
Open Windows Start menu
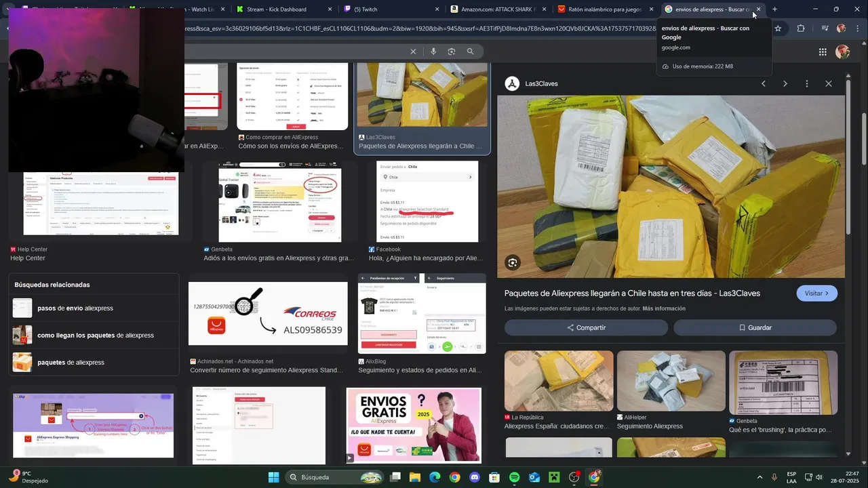(x=273, y=477)
